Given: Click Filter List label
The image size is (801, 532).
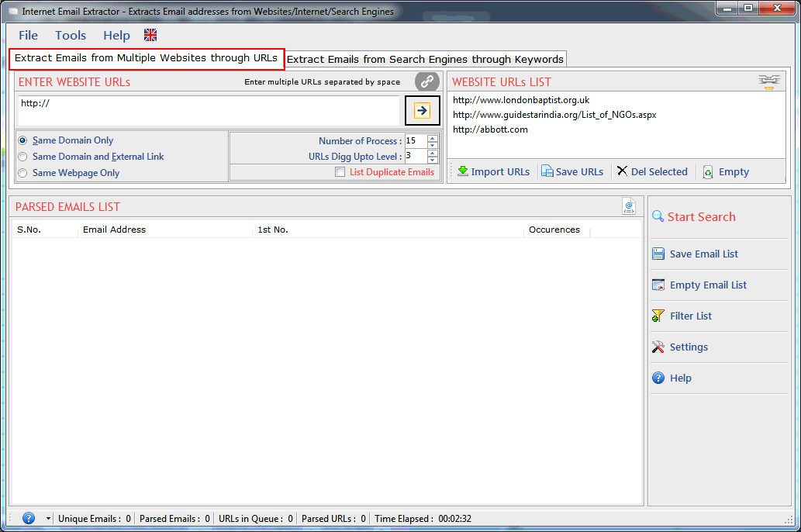Looking at the screenshot, I should 691,316.
